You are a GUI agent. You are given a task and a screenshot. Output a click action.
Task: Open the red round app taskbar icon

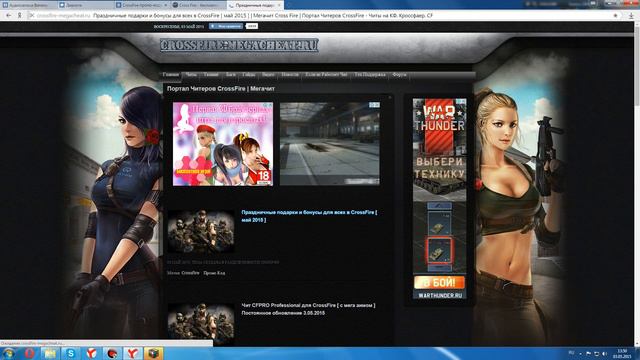click(112, 353)
